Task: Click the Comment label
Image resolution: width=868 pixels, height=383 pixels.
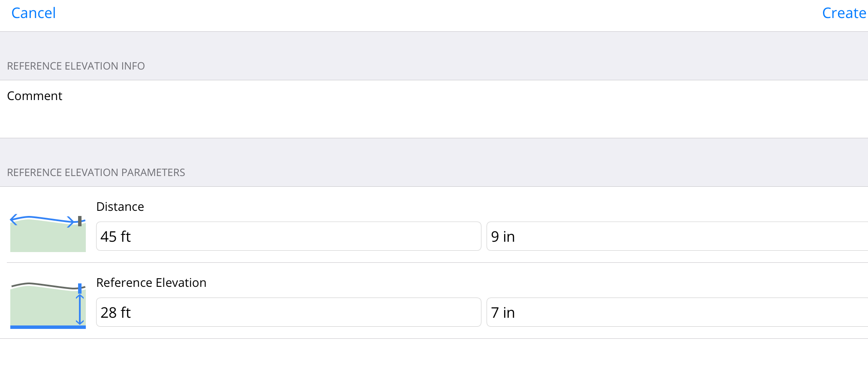Action: point(35,96)
